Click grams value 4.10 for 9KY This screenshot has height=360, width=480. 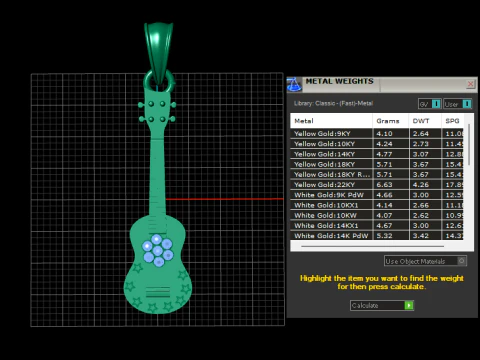384,134
